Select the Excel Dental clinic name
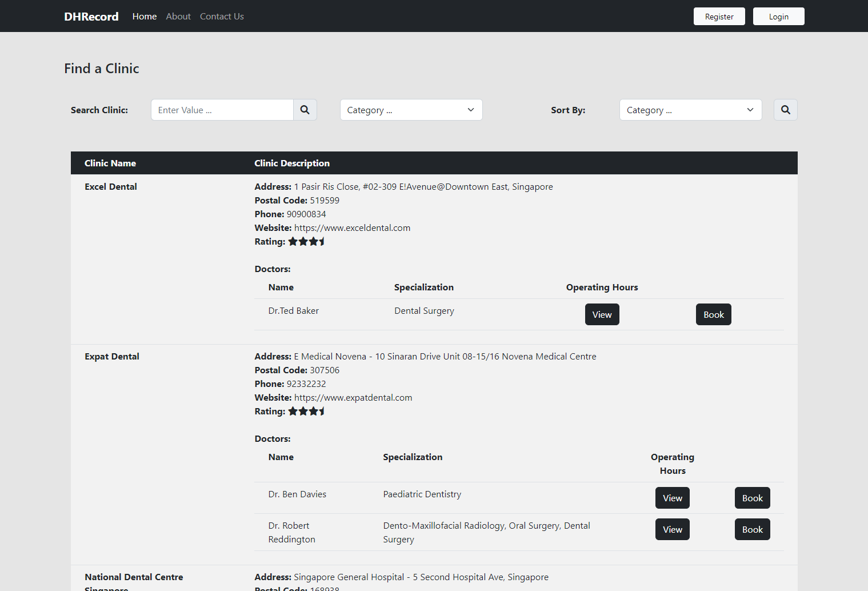 (x=111, y=187)
